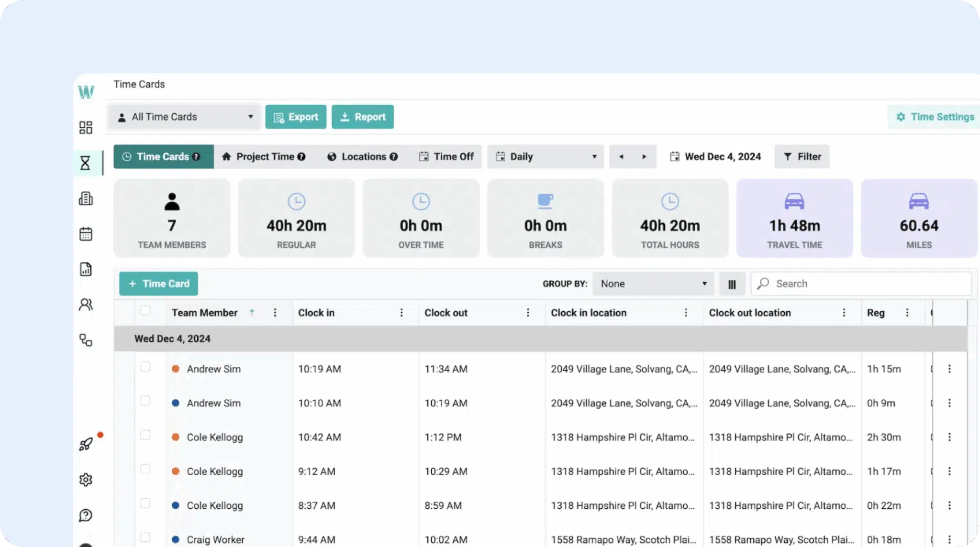Open the Daily period dropdown
Screen dimensions: 980x547
[546, 157]
